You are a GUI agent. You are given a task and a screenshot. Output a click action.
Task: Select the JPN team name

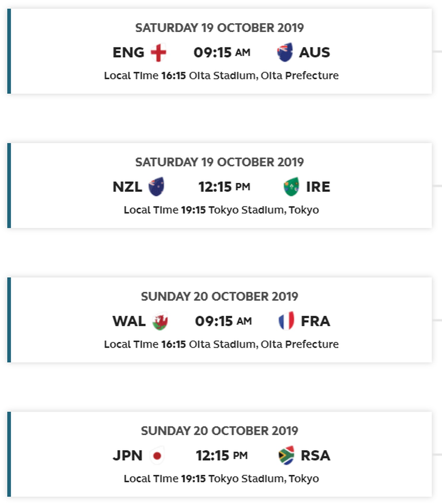coord(127,455)
